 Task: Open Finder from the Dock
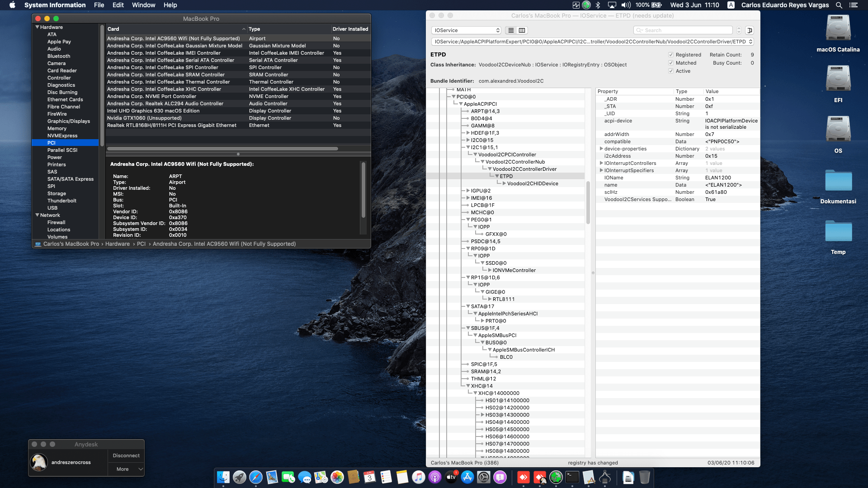(x=223, y=478)
